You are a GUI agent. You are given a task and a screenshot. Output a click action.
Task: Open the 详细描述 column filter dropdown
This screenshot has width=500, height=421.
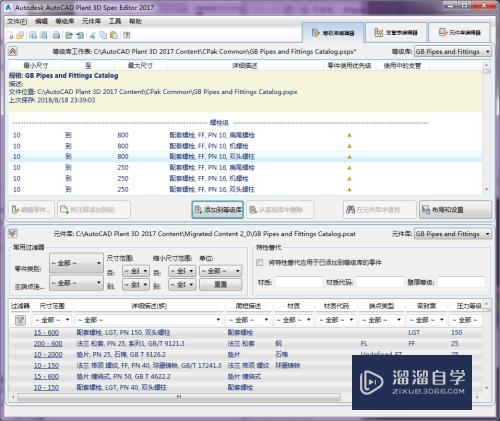(149, 320)
